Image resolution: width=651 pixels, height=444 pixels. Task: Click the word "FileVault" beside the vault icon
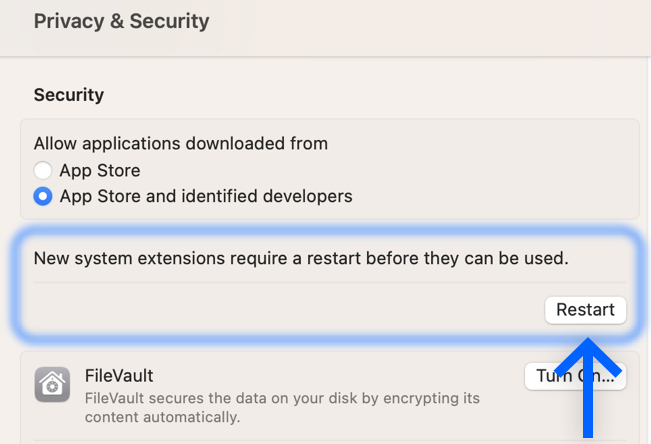coord(119,376)
